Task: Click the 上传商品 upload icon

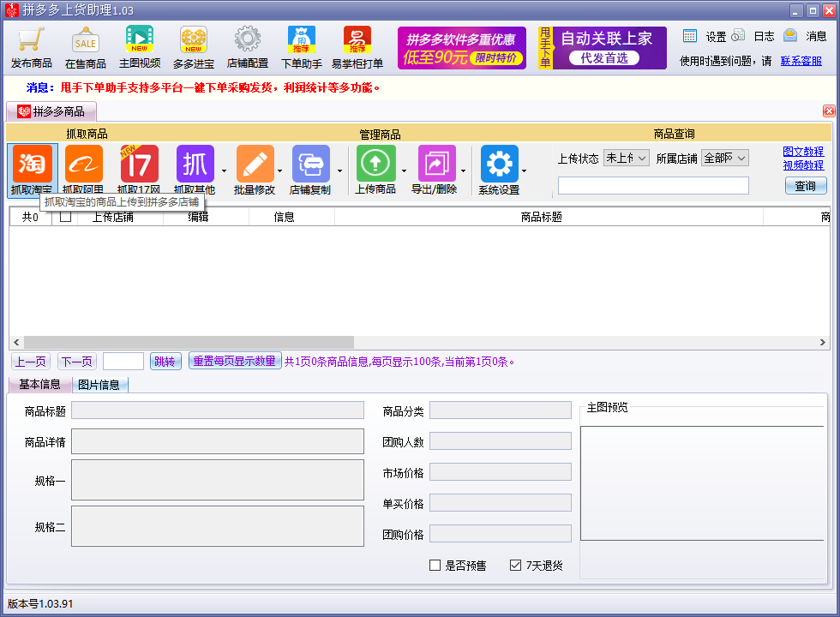Action: pyautogui.click(x=375, y=165)
